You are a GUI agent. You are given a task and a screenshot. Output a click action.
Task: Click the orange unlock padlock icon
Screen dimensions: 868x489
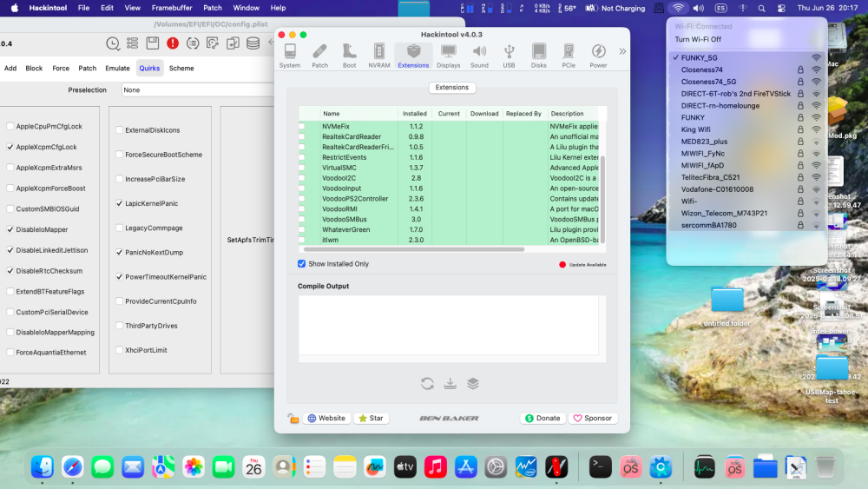pyautogui.click(x=293, y=418)
